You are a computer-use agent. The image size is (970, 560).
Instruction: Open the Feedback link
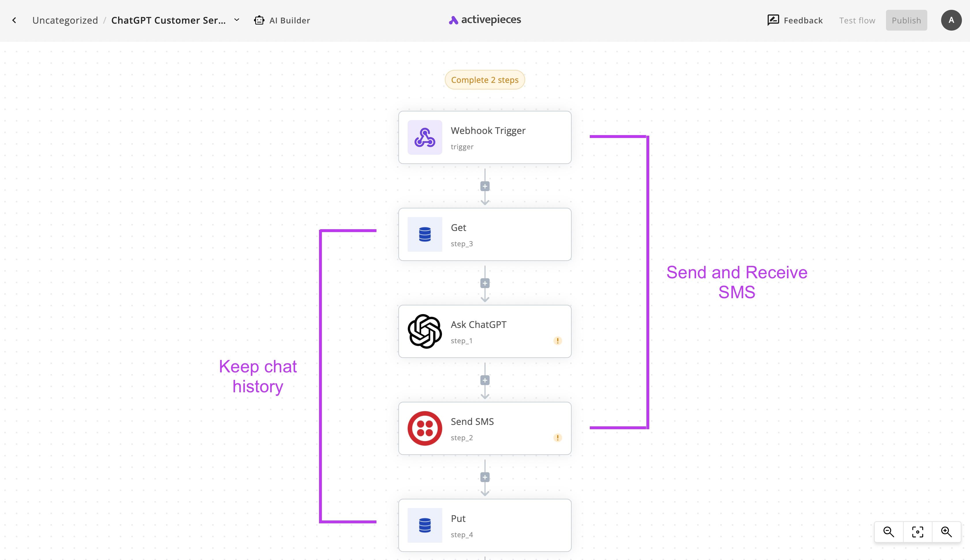click(795, 20)
